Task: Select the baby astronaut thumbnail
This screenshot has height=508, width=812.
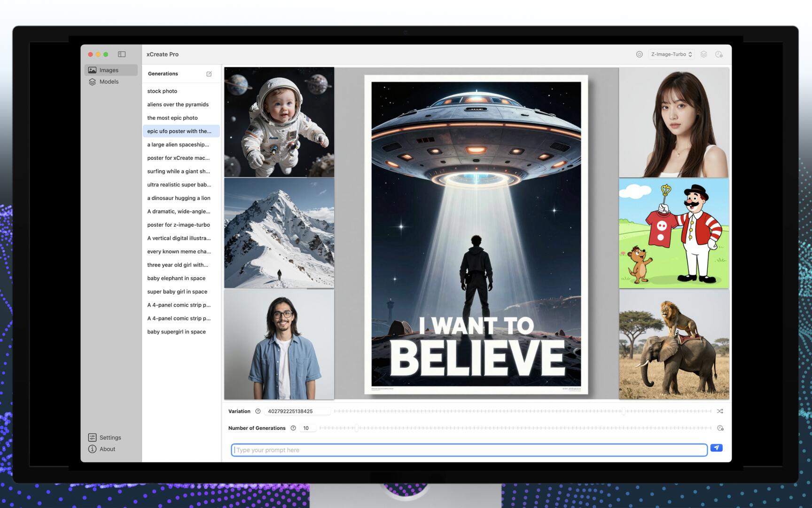Action: tap(279, 122)
